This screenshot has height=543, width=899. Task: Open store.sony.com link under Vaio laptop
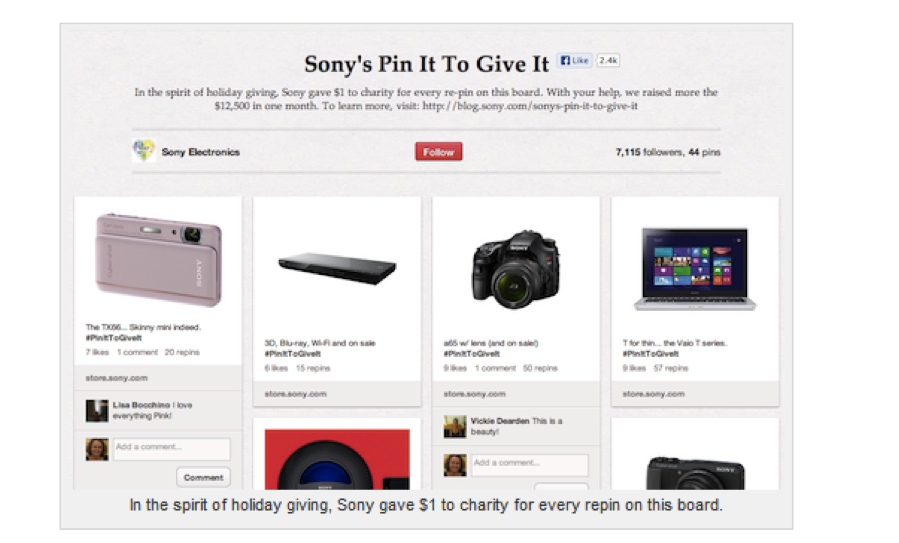(654, 394)
